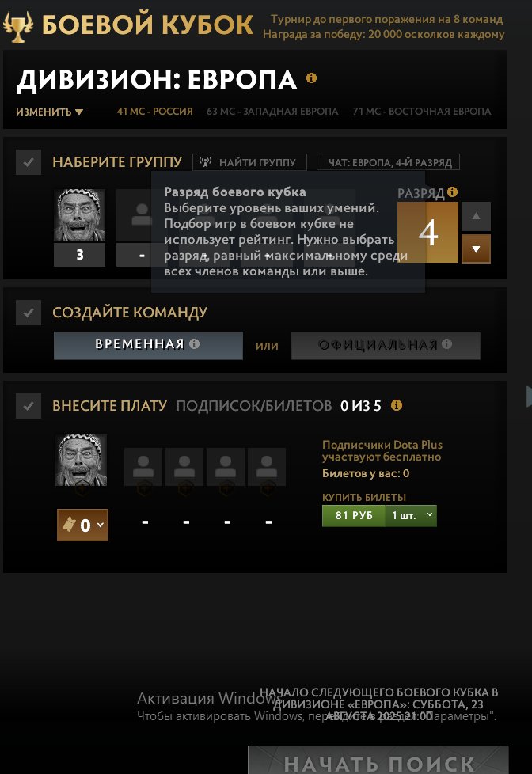Toggle the СОЗДАЙТЕ КОМАНДУ checkbox
Screen dimensions: 532x774
[x=28, y=313]
